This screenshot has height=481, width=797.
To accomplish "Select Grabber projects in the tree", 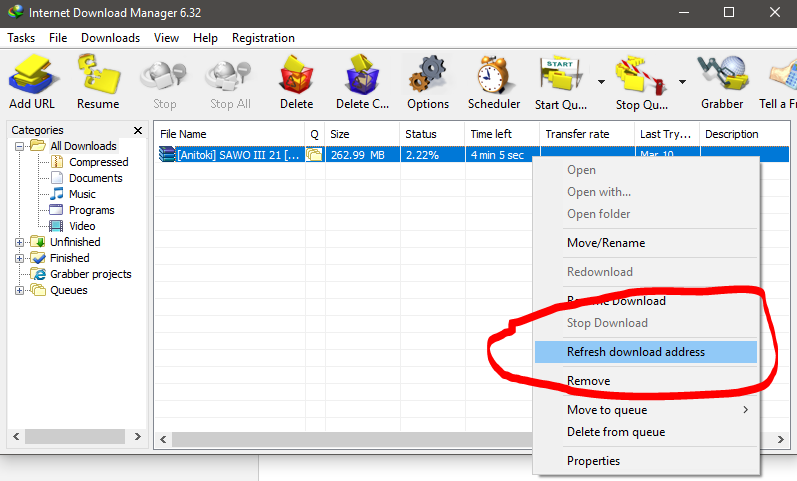I will point(90,274).
